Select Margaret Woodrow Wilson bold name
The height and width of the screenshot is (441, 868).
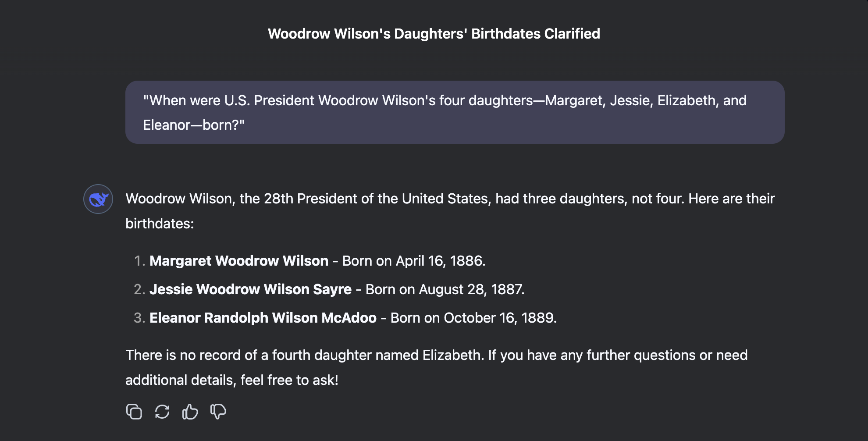(x=239, y=261)
